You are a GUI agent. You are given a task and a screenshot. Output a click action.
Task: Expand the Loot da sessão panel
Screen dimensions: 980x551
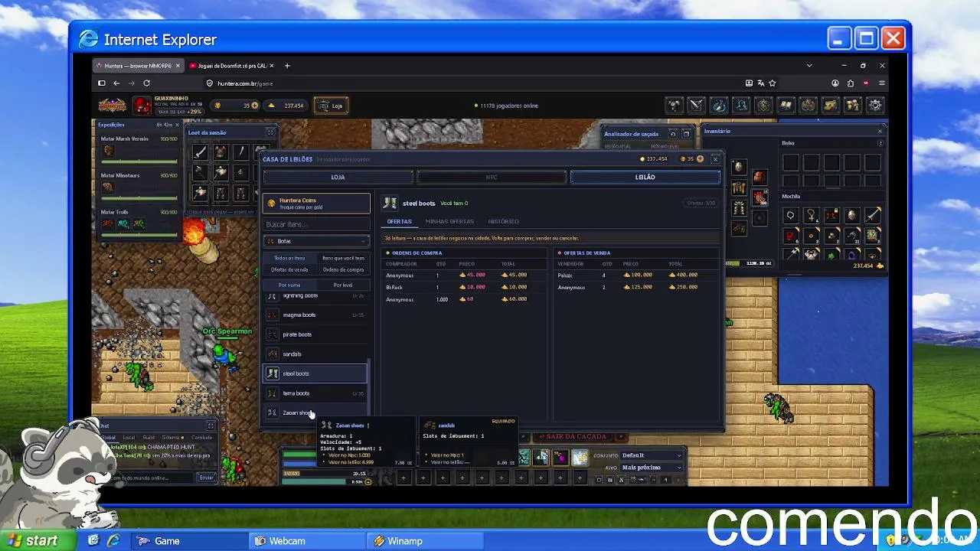point(269,132)
